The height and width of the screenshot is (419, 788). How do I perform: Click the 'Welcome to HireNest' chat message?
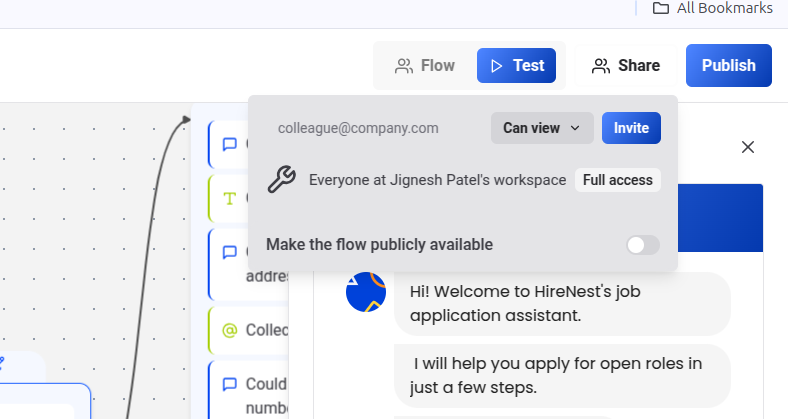(x=561, y=304)
